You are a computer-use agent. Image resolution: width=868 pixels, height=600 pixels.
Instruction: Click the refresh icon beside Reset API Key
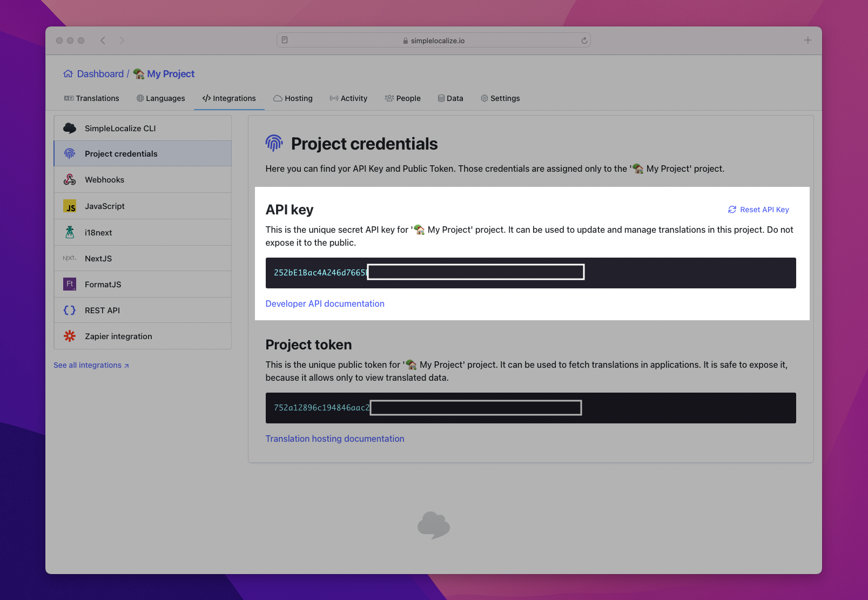coord(732,210)
